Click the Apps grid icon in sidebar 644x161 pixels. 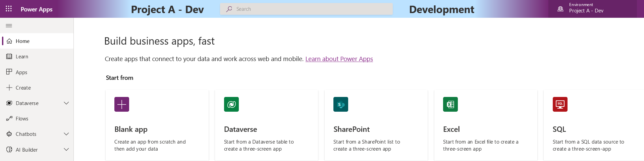coord(9,72)
